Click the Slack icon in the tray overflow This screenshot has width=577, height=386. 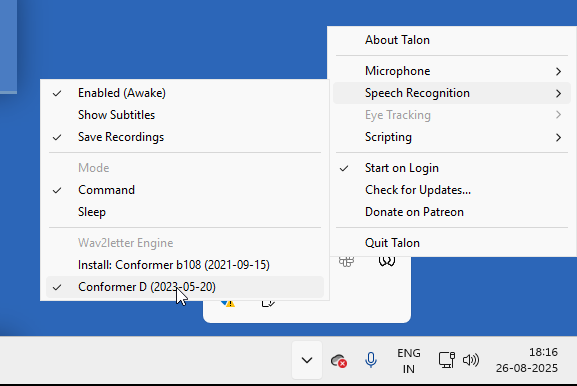pos(346,261)
